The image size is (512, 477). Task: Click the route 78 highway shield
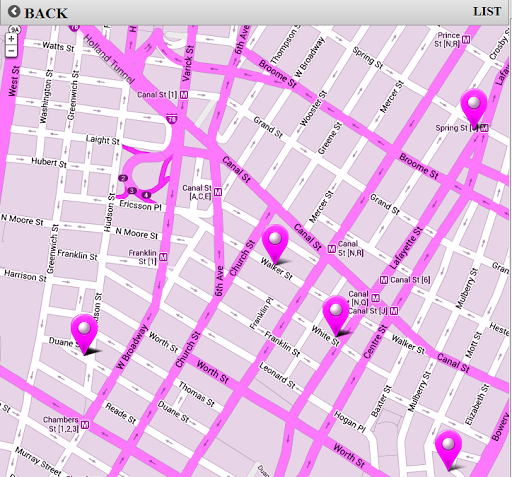(172, 119)
